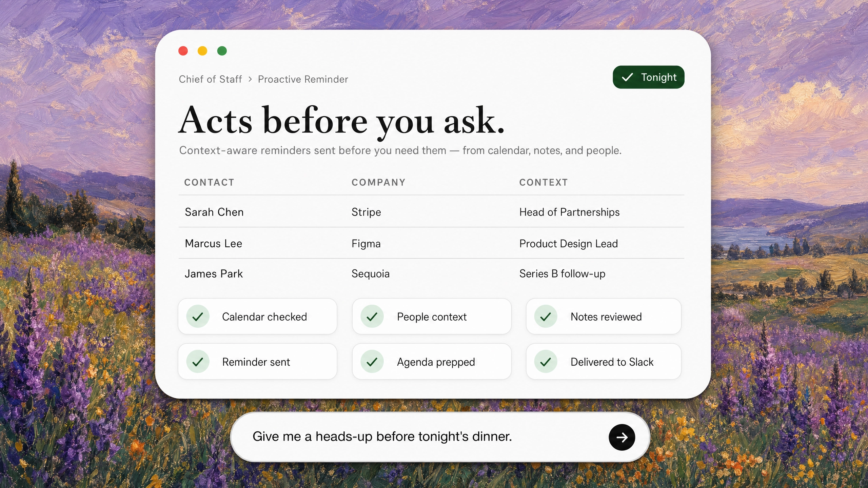Click the Agenda prepped checkmark icon
The image size is (868, 488).
tap(372, 362)
